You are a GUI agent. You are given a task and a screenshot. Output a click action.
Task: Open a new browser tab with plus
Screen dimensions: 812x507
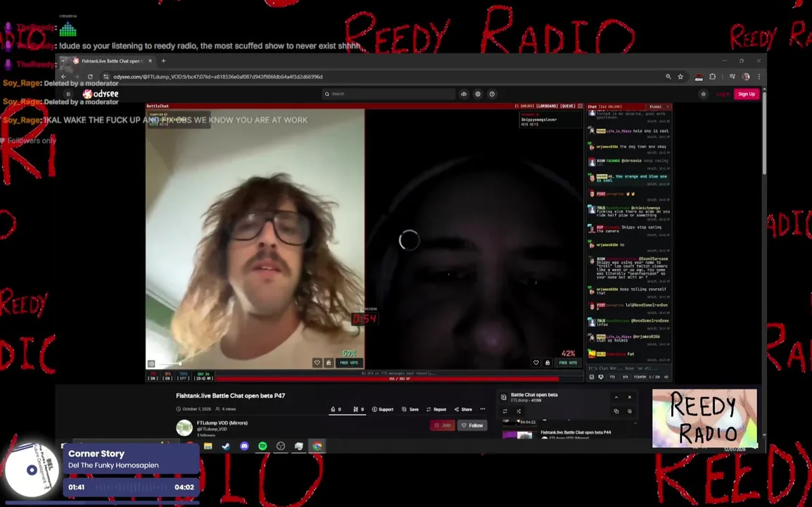(164, 61)
